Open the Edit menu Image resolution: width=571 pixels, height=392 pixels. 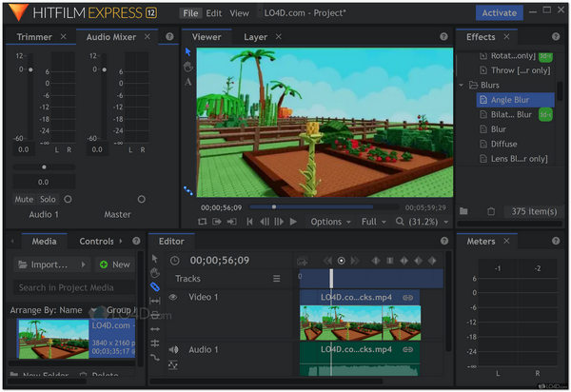coord(214,13)
